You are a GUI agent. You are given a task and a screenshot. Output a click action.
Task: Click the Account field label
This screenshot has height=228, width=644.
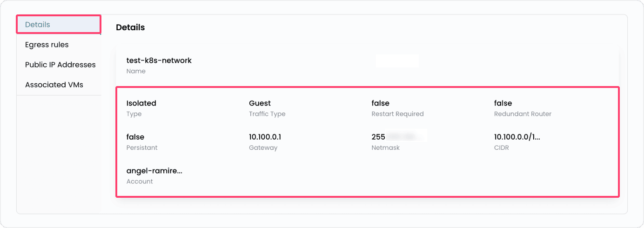[140, 181]
